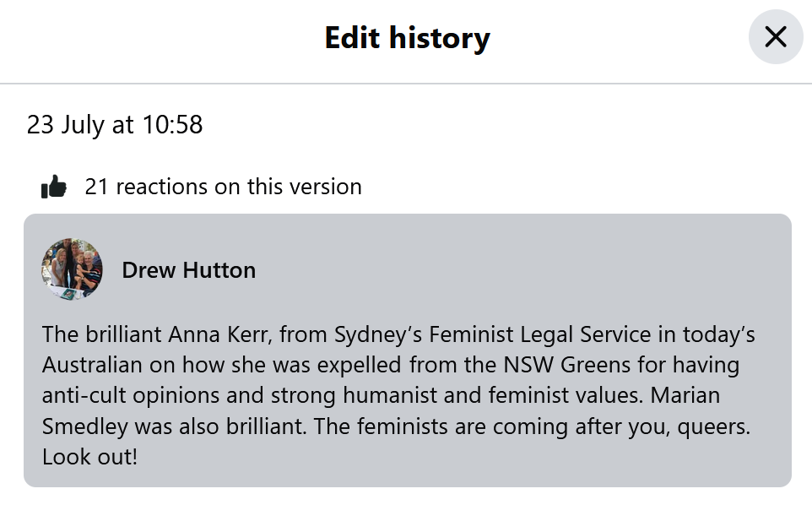The height and width of the screenshot is (505, 812).
Task: Click the words Feminist Legal Service
Action: point(539,334)
